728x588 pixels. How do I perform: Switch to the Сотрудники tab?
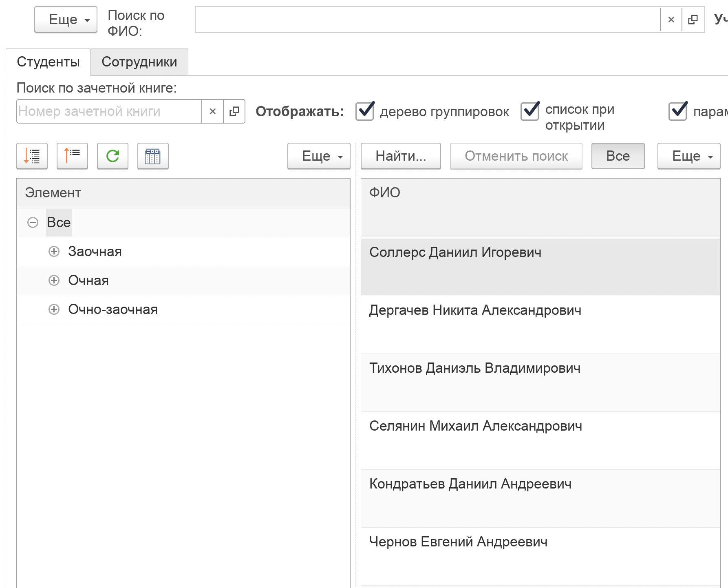tap(139, 62)
